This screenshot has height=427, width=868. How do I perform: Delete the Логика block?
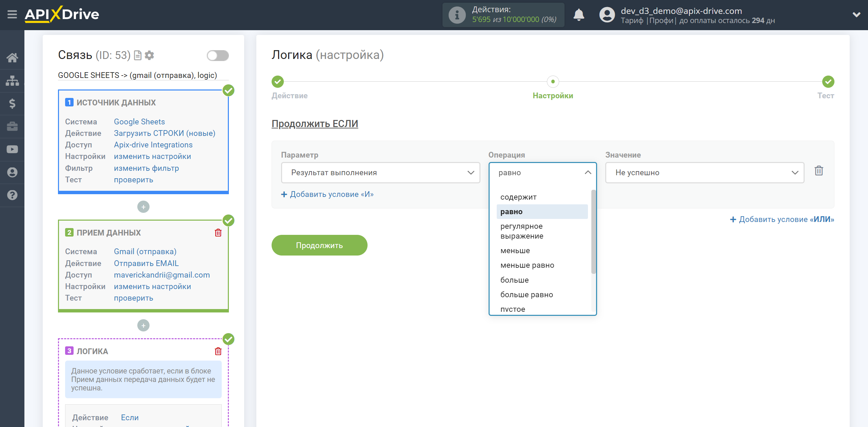pyautogui.click(x=218, y=351)
